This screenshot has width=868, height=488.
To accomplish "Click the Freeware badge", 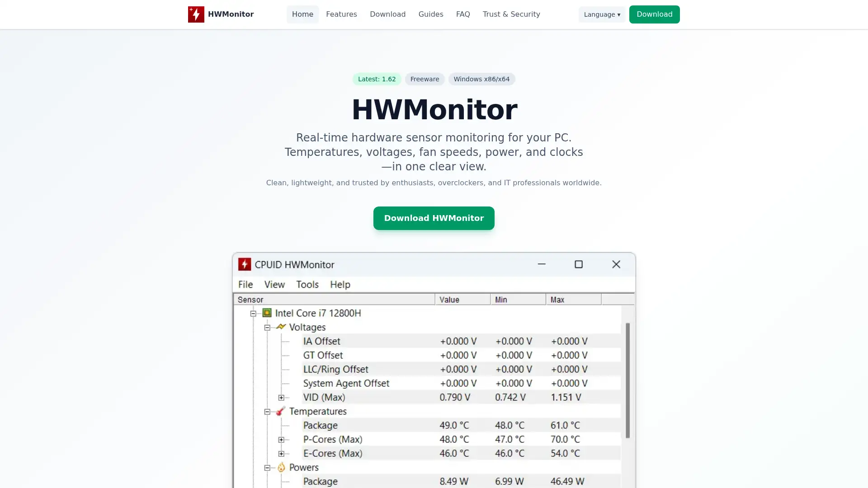I will pos(425,79).
